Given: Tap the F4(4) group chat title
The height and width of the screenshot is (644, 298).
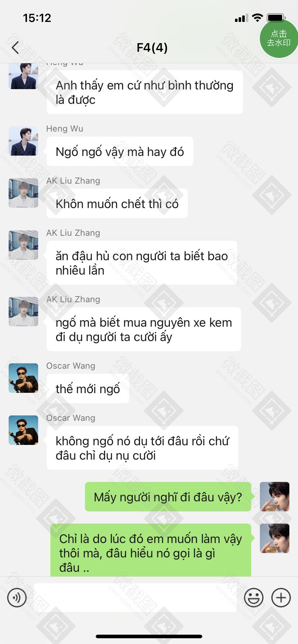Looking at the screenshot, I should tap(152, 47).
